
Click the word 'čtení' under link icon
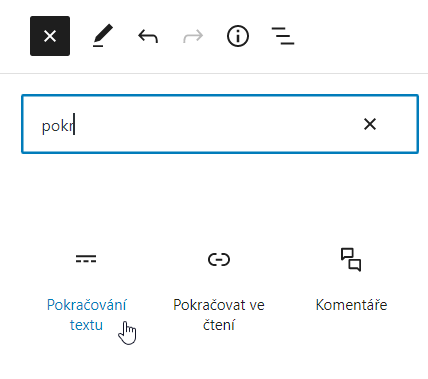[x=219, y=325]
